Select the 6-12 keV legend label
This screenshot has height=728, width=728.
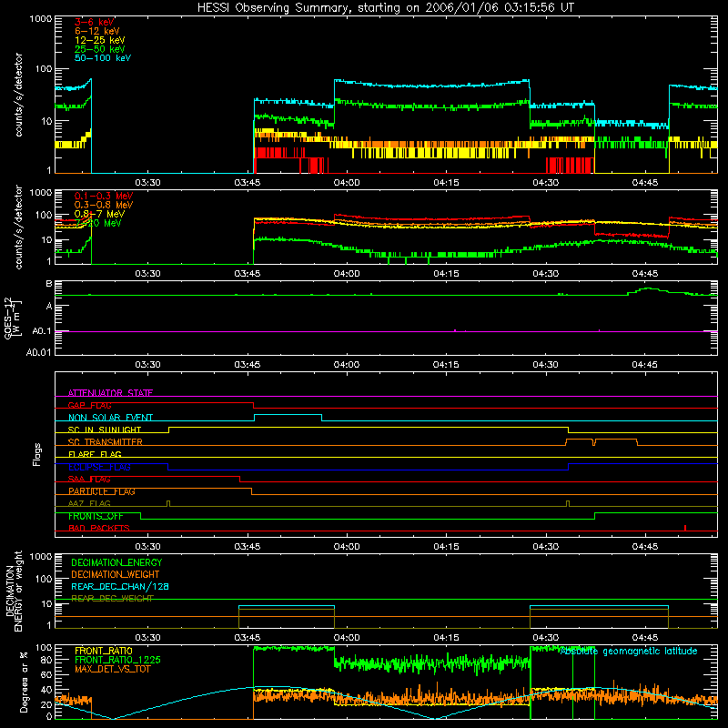97,31
